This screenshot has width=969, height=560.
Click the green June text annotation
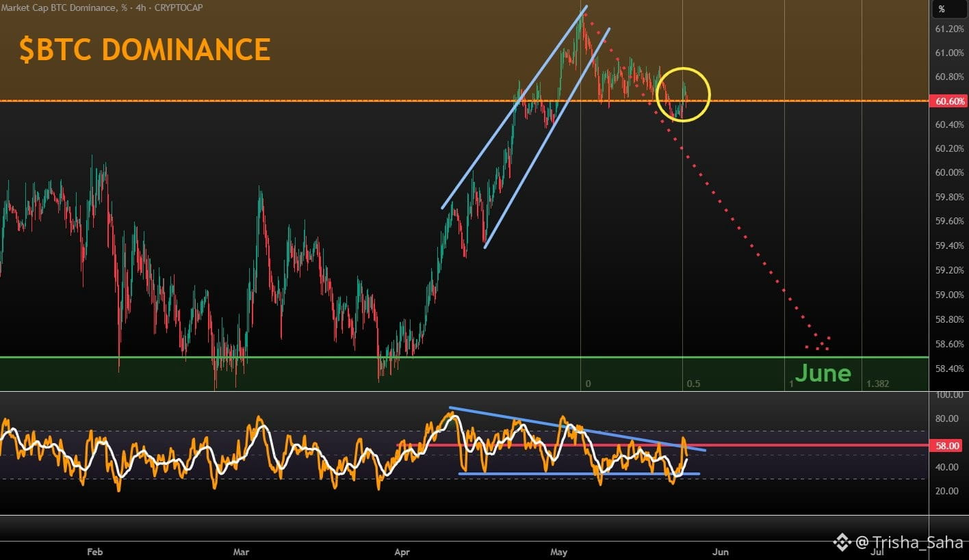tap(823, 373)
